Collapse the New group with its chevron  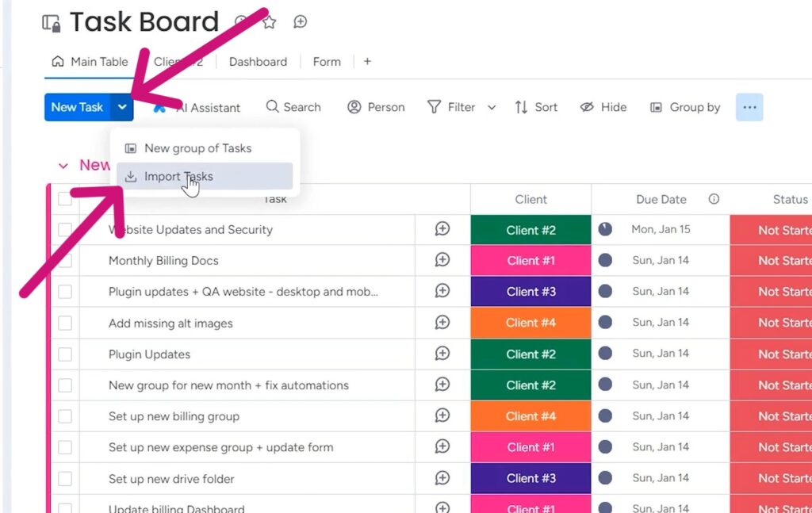[64, 165]
